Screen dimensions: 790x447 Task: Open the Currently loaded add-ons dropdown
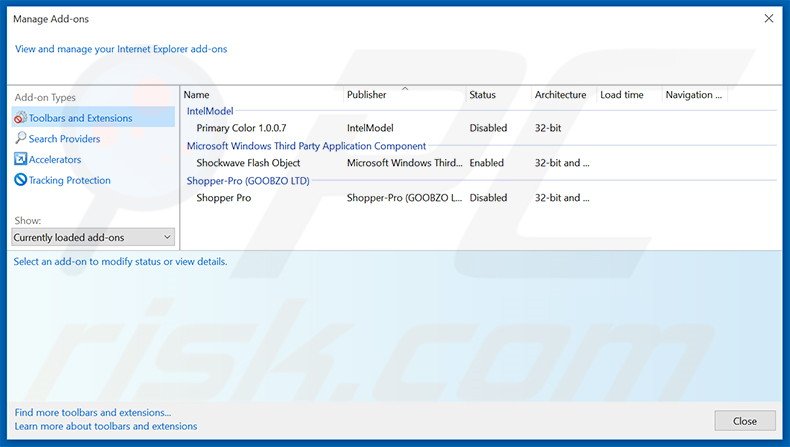coord(93,237)
